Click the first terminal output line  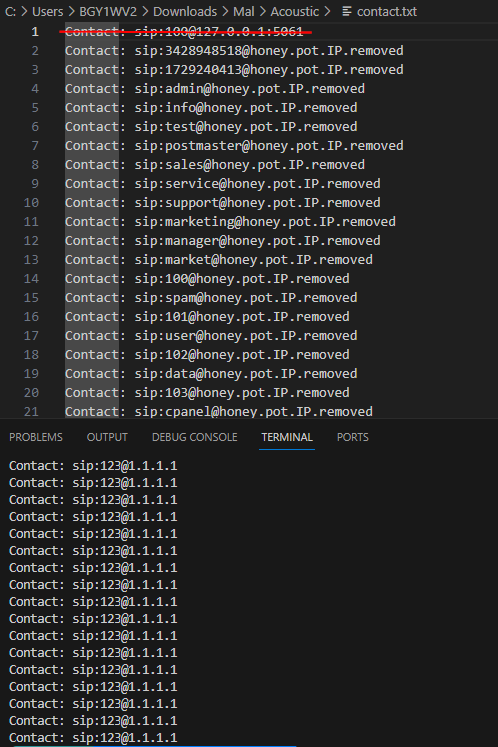pyautogui.click(x=93, y=466)
